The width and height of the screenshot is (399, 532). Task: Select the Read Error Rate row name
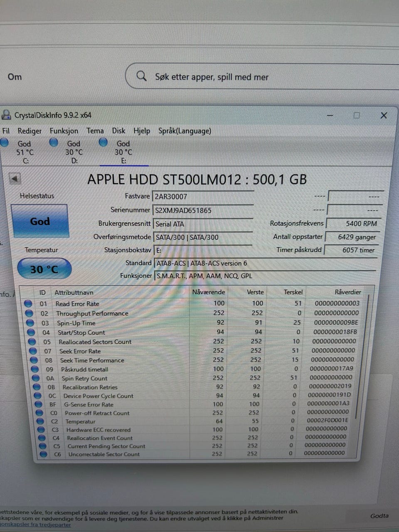pyautogui.click(x=77, y=304)
